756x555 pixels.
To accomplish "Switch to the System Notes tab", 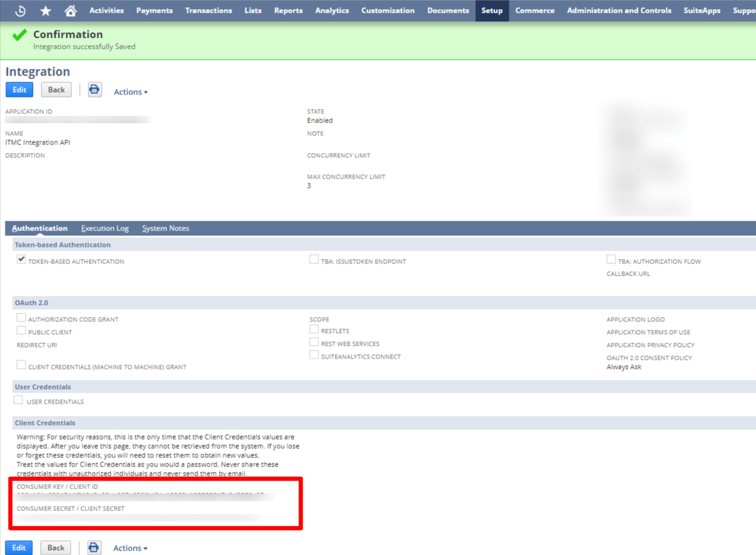I will [x=165, y=228].
